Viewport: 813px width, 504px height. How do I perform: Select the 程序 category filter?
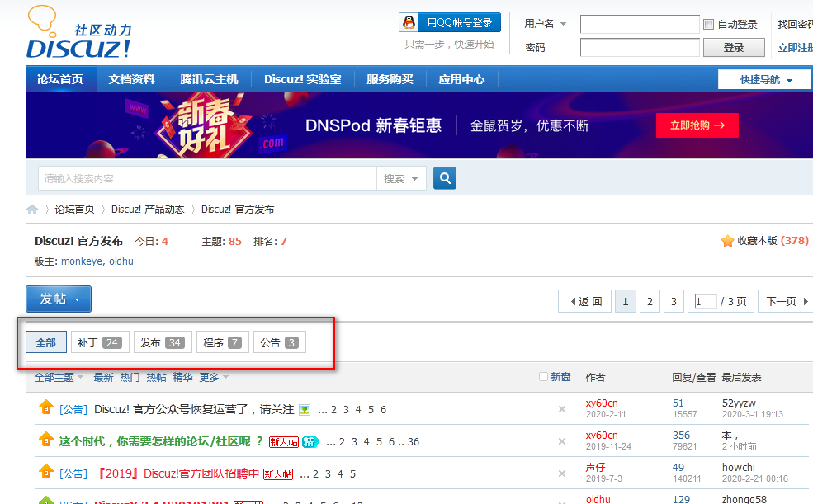pos(223,342)
